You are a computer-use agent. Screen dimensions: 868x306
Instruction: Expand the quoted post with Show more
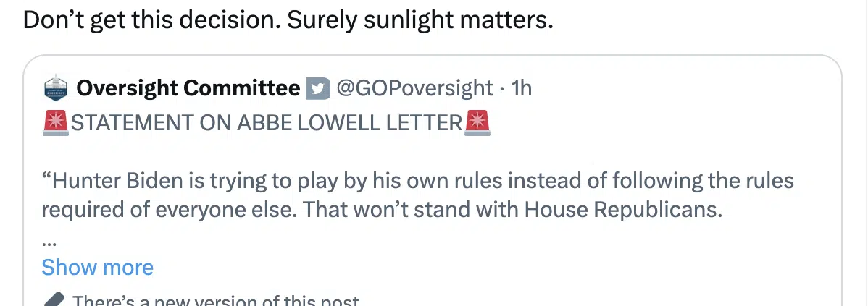coord(97,268)
